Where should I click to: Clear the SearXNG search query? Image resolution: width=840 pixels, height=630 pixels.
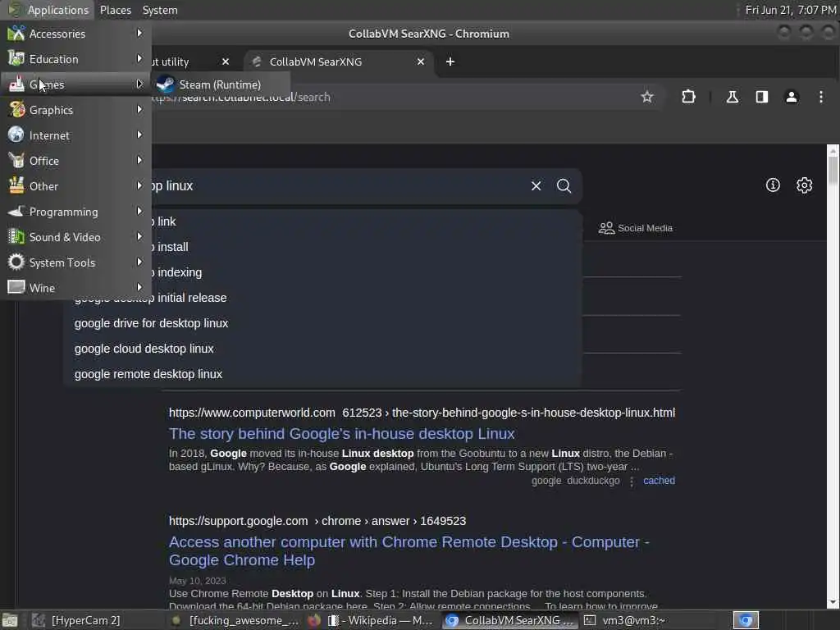coord(536,186)
